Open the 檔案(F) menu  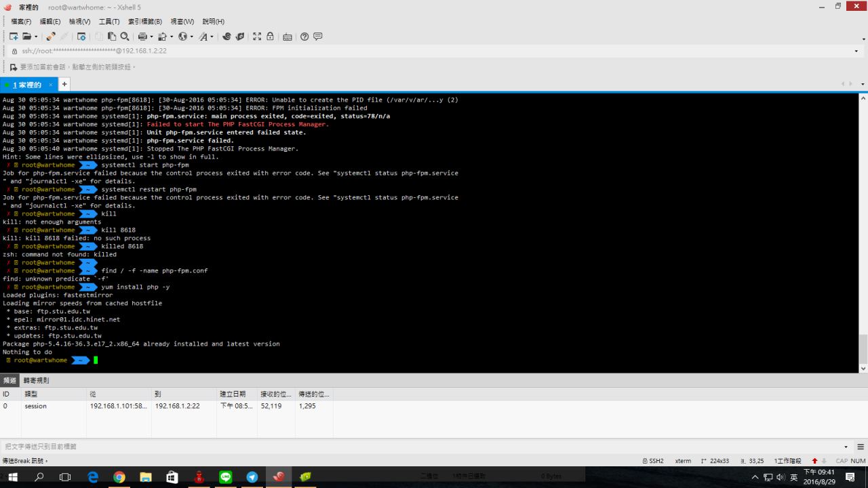click(21, 22)
